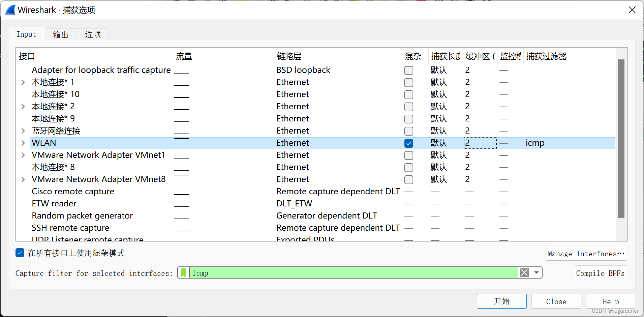This screenshot has width=644, height=317.
Task: Open the capture filter history dropdown
Action: tap(536, 272)
